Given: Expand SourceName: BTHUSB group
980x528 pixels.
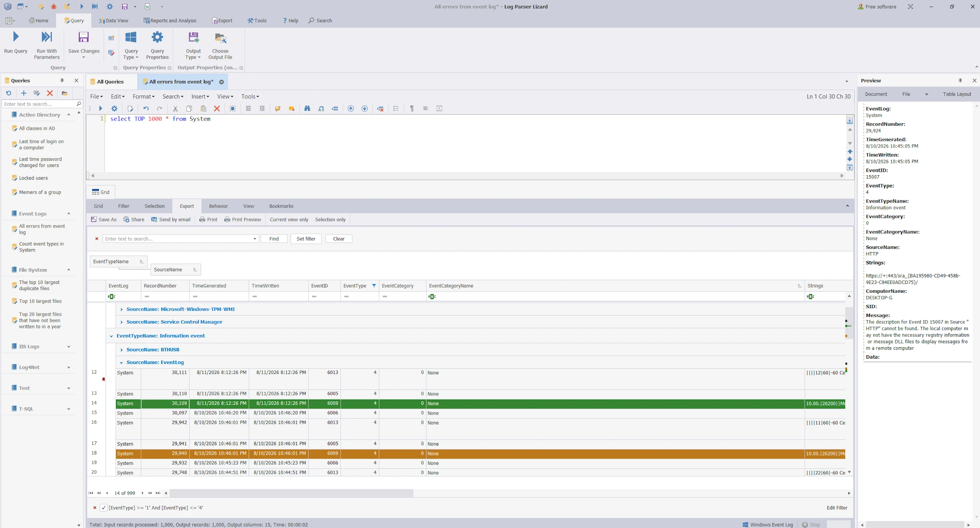Looking at the screenshot, I should tap(121, 350).
